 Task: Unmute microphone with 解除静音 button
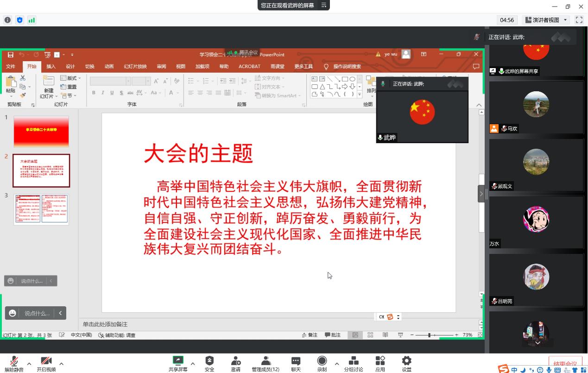click(x=14, y=363)
